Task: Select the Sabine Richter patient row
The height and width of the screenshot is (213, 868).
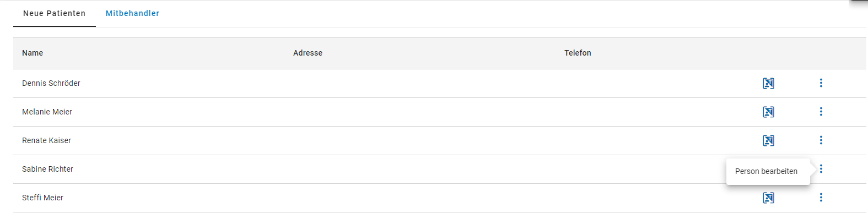Action: pyautogui.click(x=440, y=170)
